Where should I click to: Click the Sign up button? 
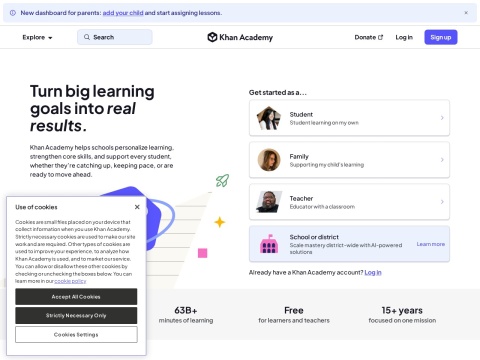(441, 37)
